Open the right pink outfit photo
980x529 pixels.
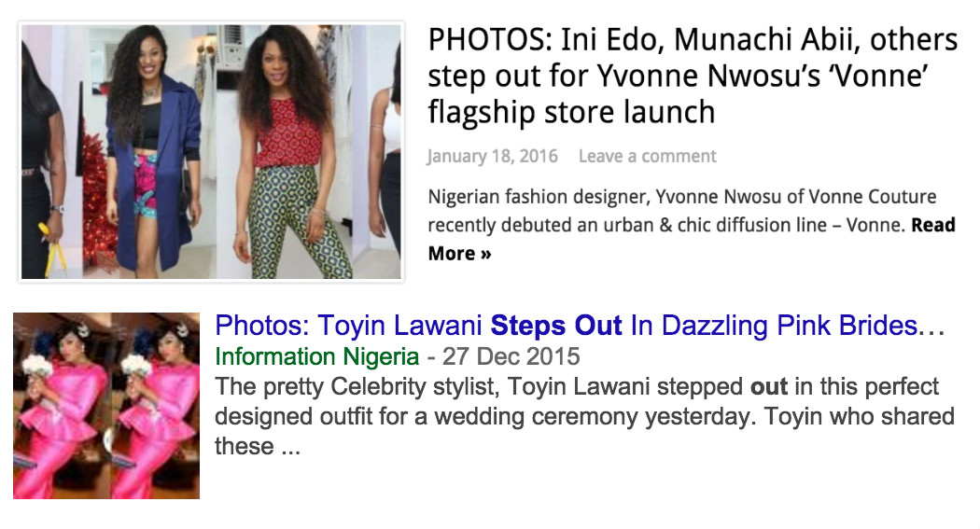tap(154, 406)
